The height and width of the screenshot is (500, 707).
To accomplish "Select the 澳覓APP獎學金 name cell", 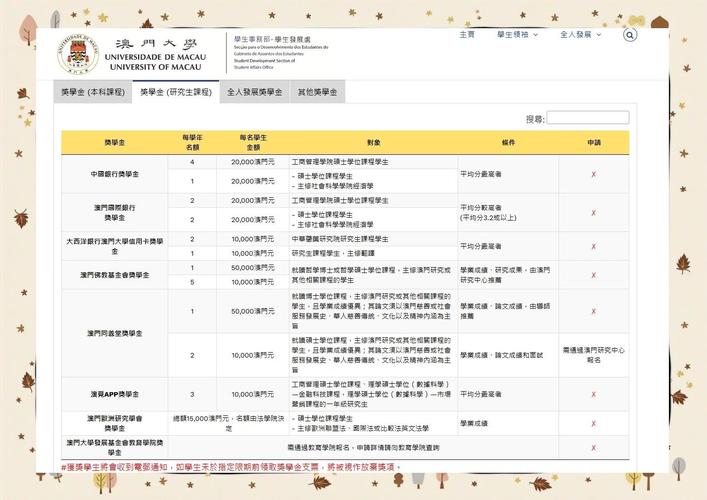I will tap(115, 394).
